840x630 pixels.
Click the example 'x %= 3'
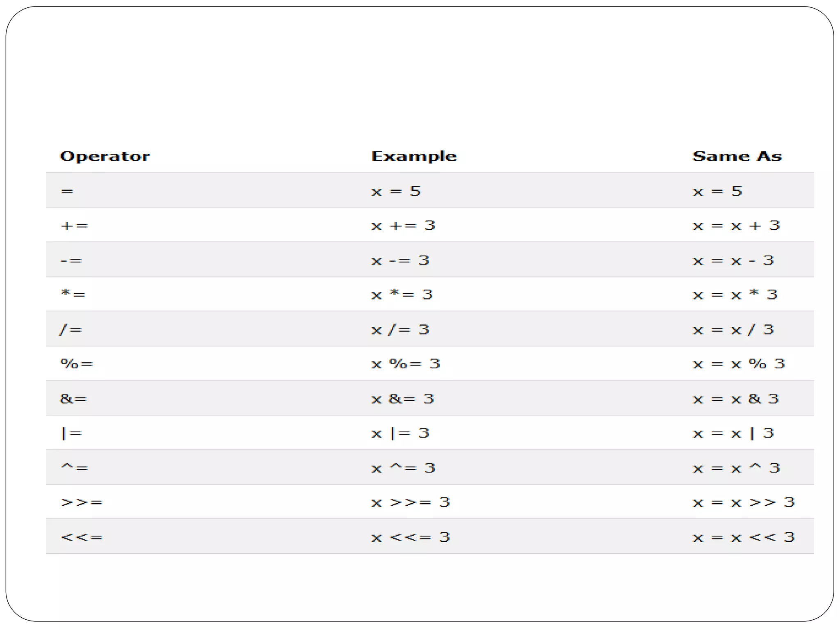406,363
